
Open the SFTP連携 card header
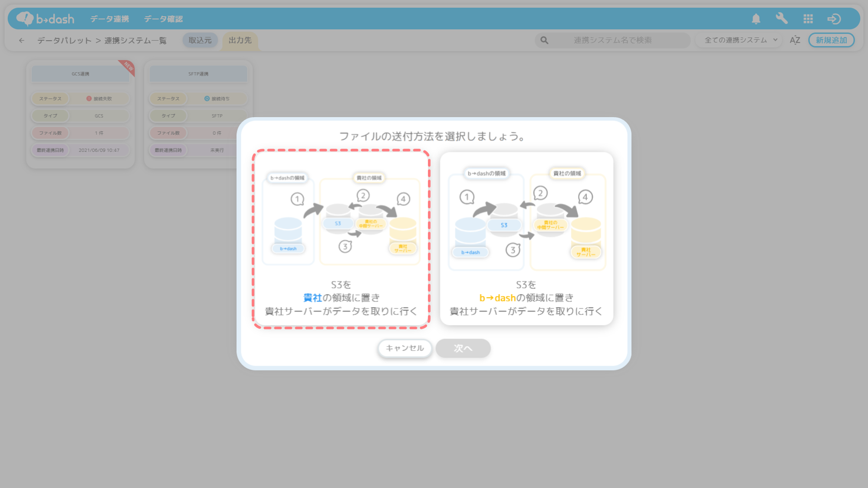(x=198, y=74)
